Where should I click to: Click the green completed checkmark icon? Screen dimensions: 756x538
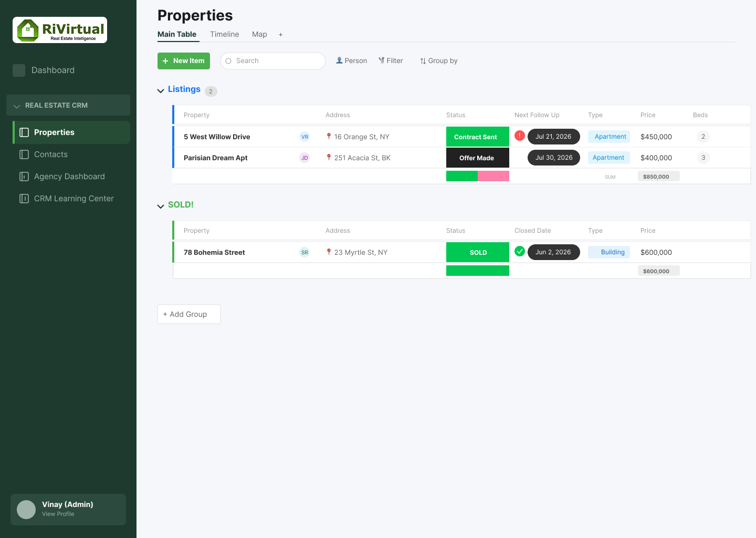click(520, 251)
